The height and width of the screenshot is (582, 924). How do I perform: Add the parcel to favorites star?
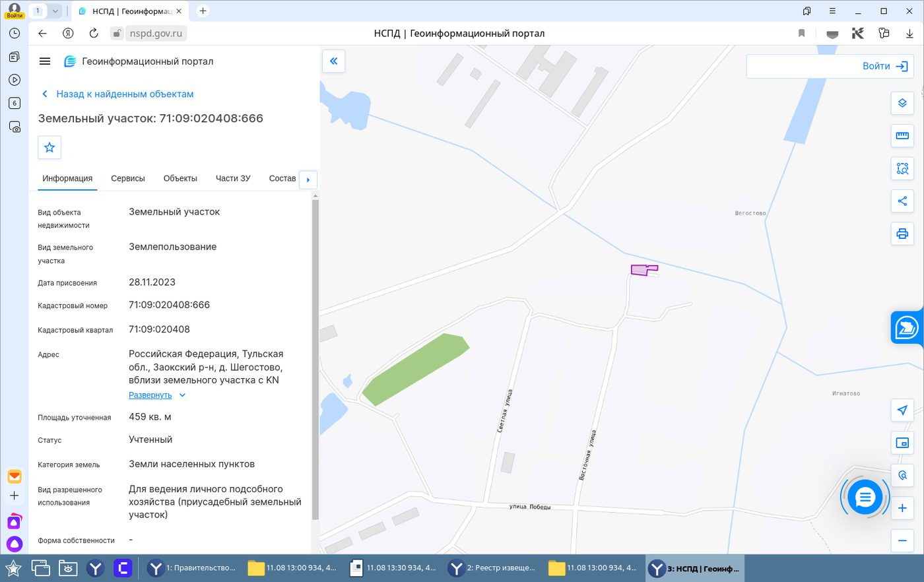coord(49,147)
